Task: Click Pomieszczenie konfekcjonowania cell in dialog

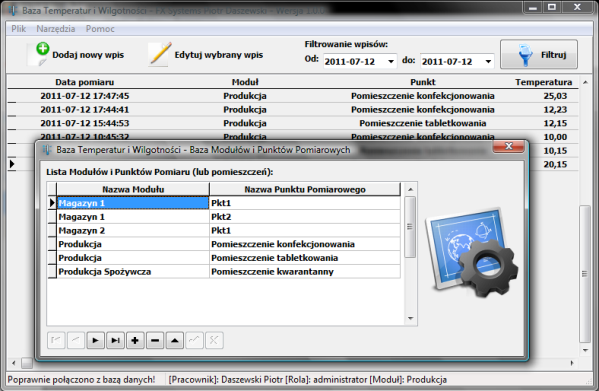Action: click(305, 244)
